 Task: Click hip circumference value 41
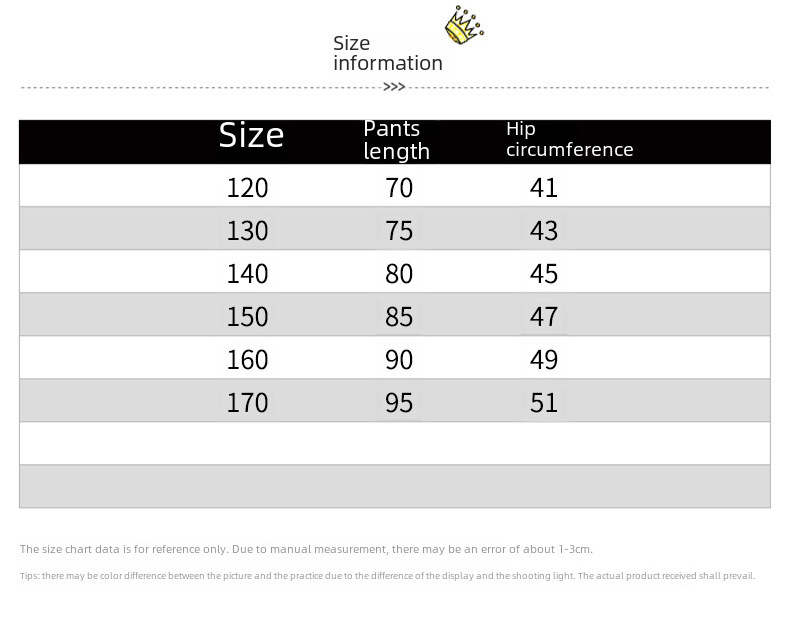[543, 188]
